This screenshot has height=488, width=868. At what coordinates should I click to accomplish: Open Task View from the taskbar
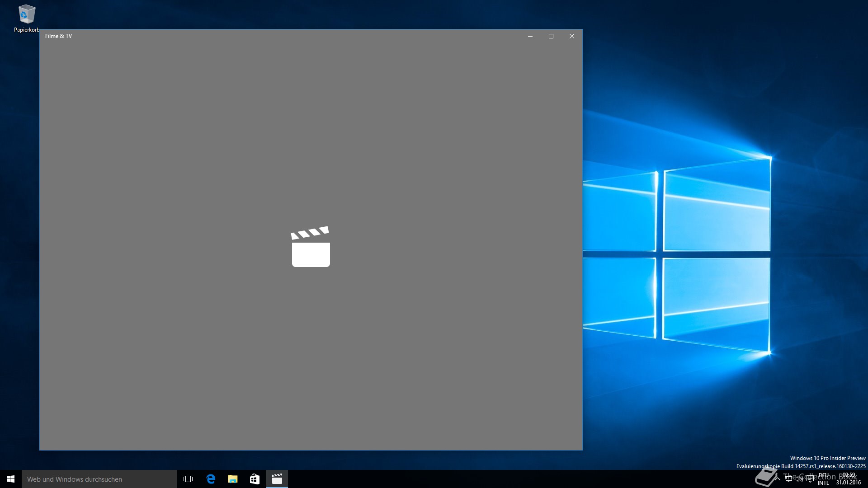click(188, 479)
